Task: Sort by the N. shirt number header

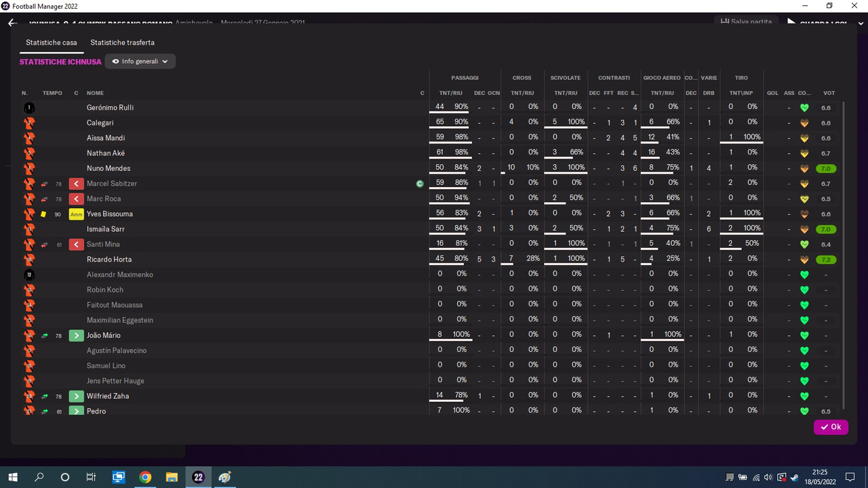Action: (24, 93)
